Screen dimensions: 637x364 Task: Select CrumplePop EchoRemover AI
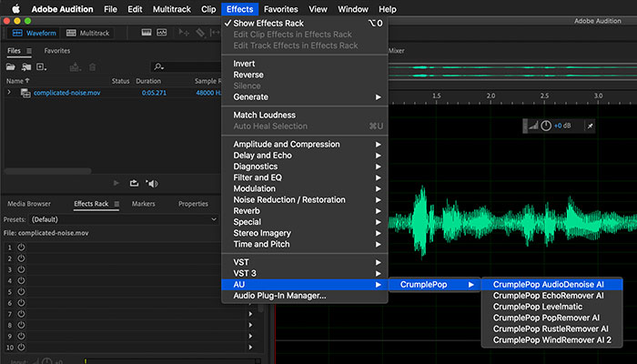pos(552,296)
